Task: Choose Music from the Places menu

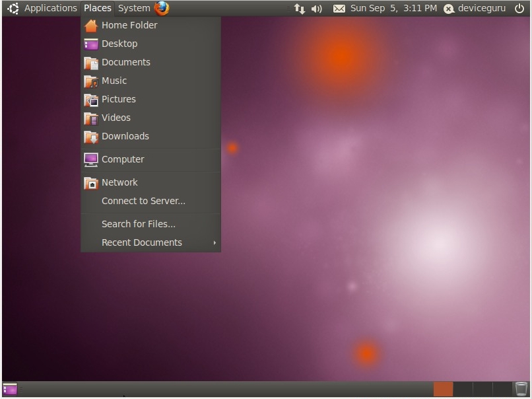Action: tap(151, 81)
